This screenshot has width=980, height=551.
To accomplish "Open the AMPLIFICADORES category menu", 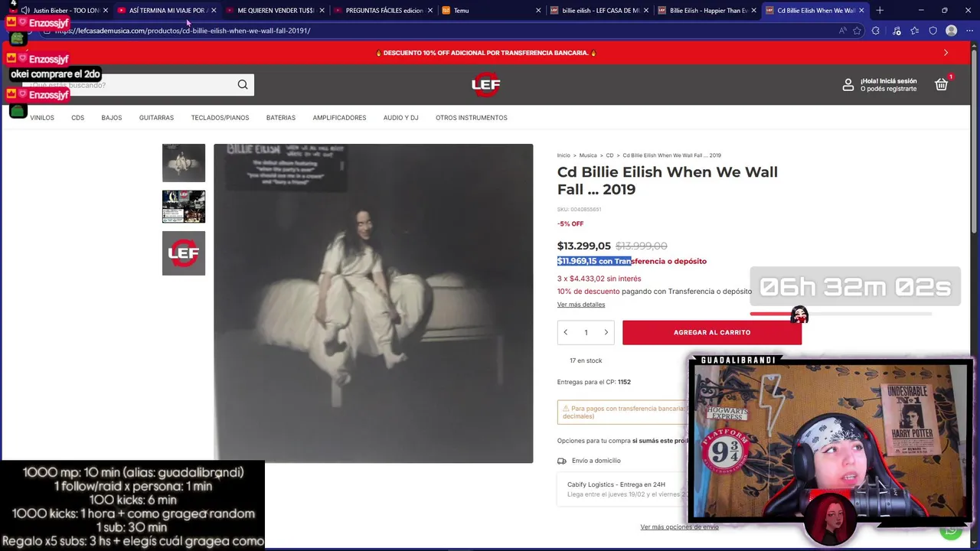I will click(x=339, y=118).
